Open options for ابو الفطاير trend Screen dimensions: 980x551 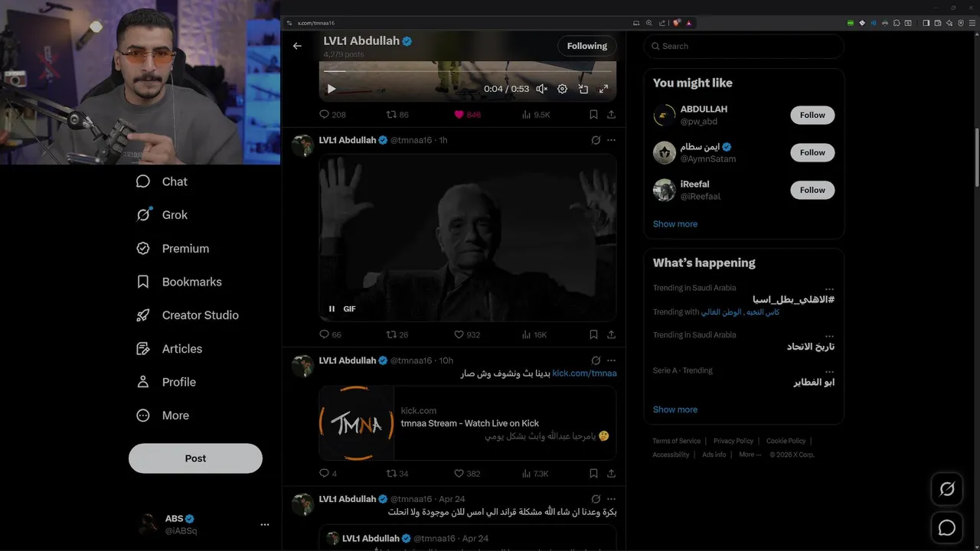pyautogui.click(x=829, y=371)
